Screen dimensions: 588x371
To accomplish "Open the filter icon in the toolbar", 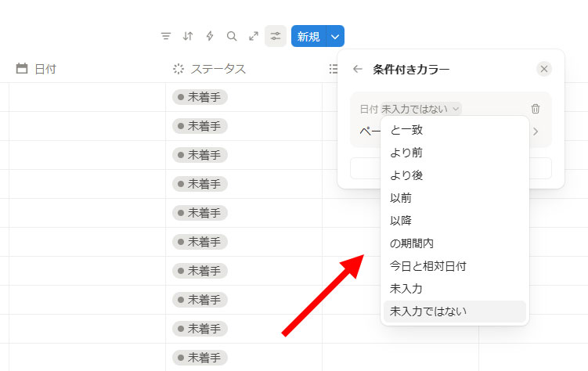I will [x=166, y=36].
